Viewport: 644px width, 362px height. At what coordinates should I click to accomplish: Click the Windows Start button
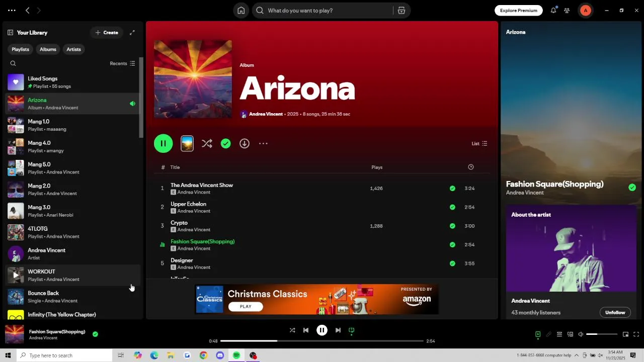point(8,355)
